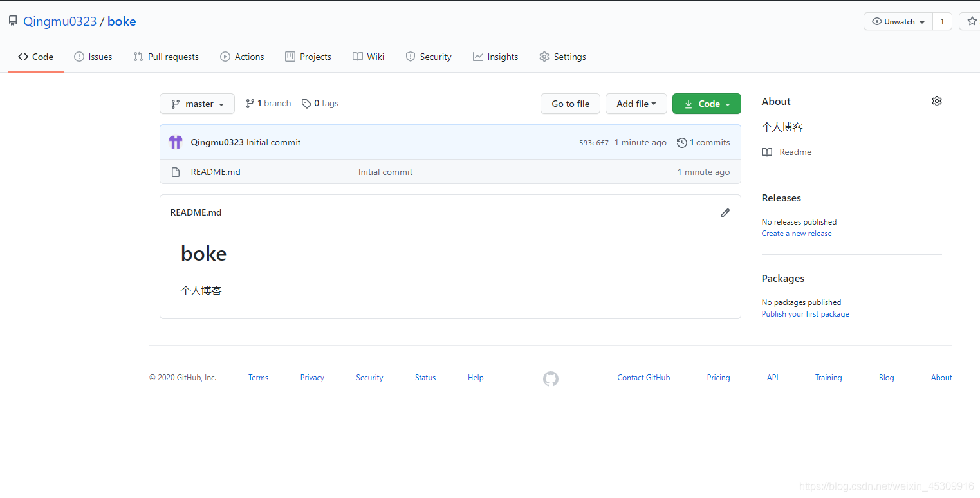Click README.md title in readme box header

tap(196, 212)
